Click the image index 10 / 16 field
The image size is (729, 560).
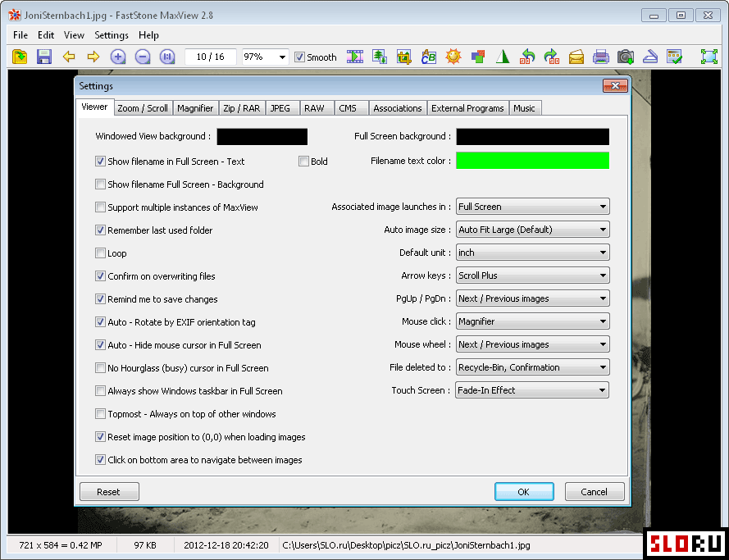pos(211,57)
